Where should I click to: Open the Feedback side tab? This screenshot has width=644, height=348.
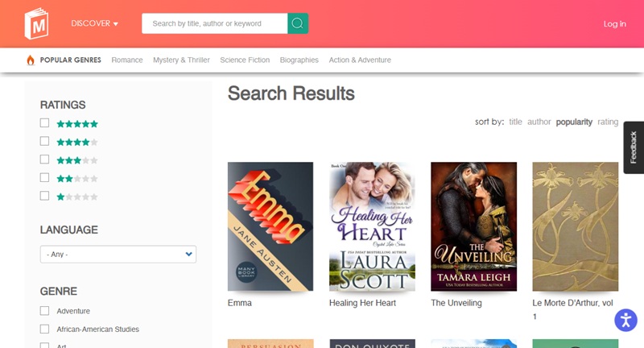633,147
